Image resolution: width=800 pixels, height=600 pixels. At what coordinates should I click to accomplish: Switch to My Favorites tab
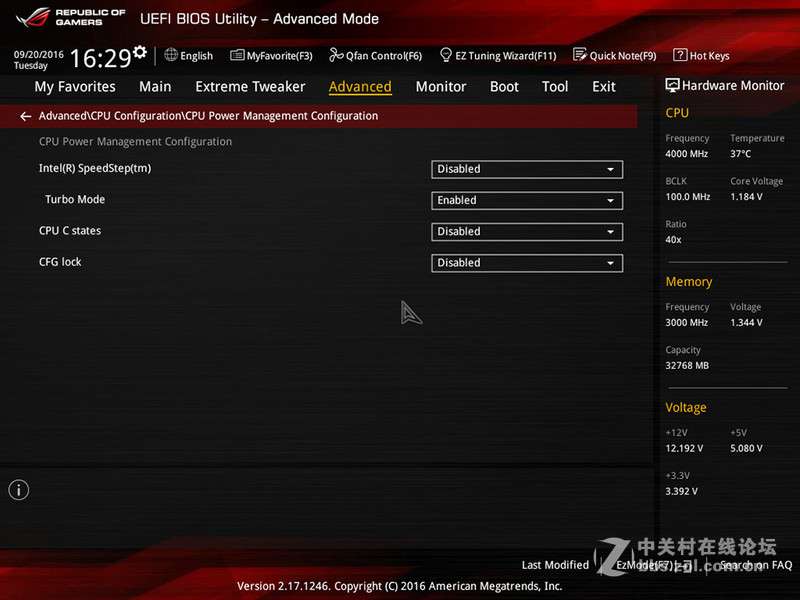75,87
